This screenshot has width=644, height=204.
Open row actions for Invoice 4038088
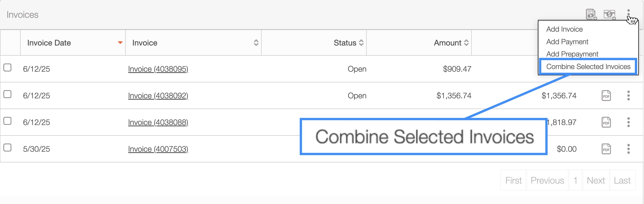[x=628, y=122]
